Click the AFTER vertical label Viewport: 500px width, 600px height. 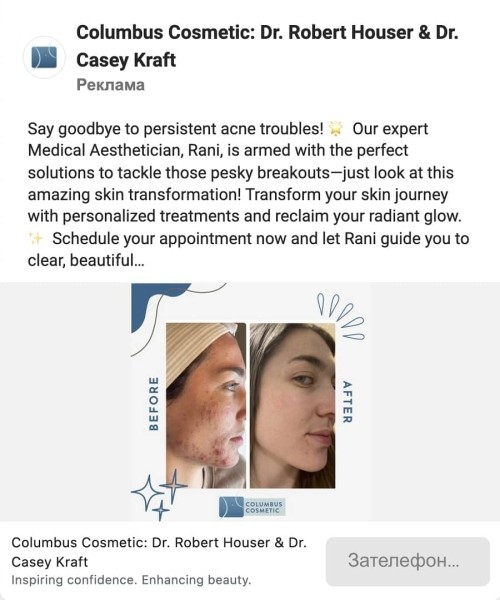[347, 402]
